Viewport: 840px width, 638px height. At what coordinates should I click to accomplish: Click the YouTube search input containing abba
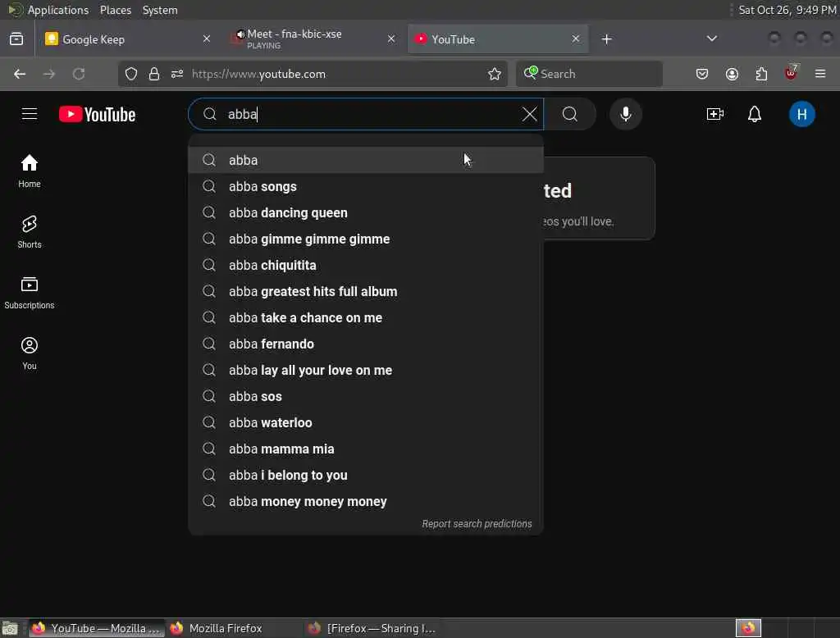[366, 114]
